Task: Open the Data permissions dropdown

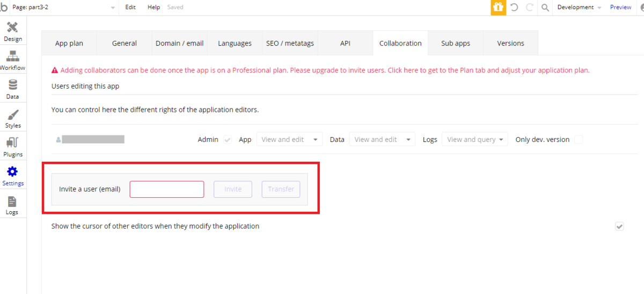Action: (383, 140)
